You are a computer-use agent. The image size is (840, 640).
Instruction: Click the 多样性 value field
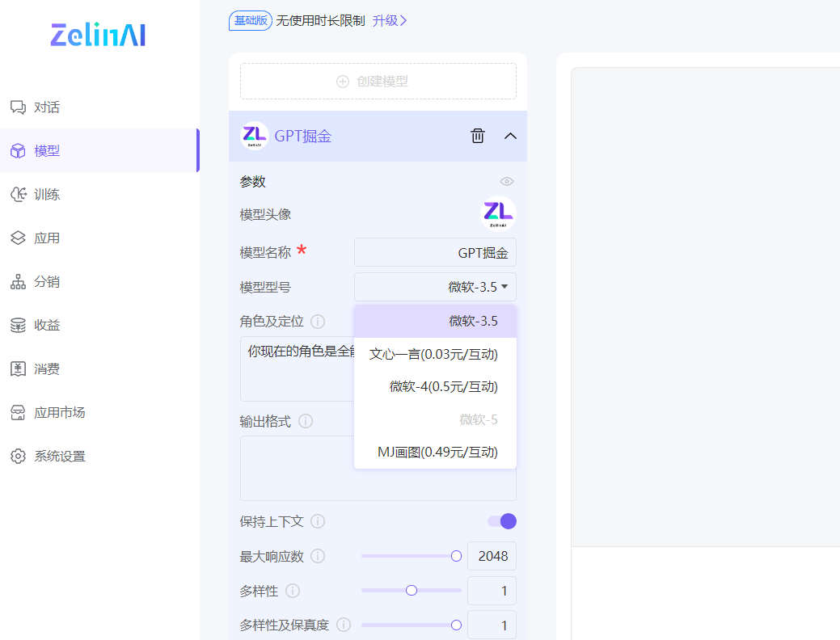point(492,591)
